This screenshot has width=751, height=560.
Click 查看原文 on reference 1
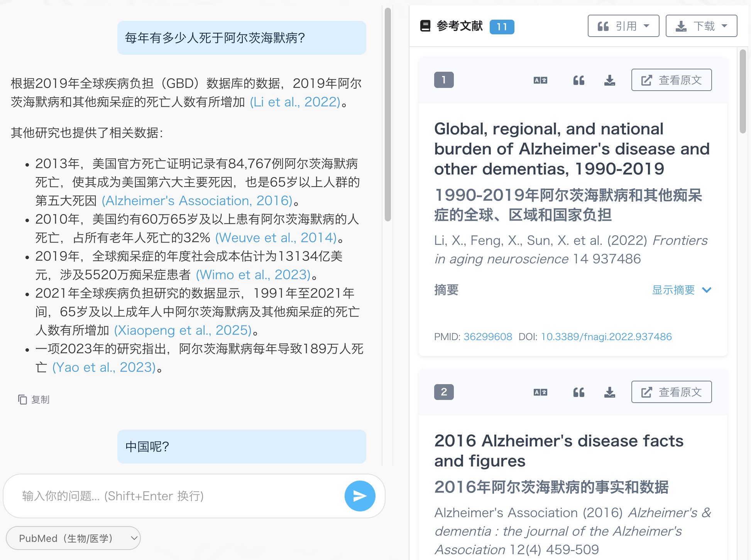point(671,80)
